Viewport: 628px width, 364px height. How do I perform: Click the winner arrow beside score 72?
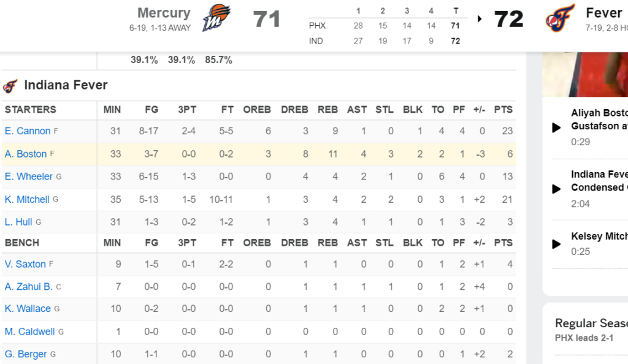pyautogui.click(x=480, y=19)
